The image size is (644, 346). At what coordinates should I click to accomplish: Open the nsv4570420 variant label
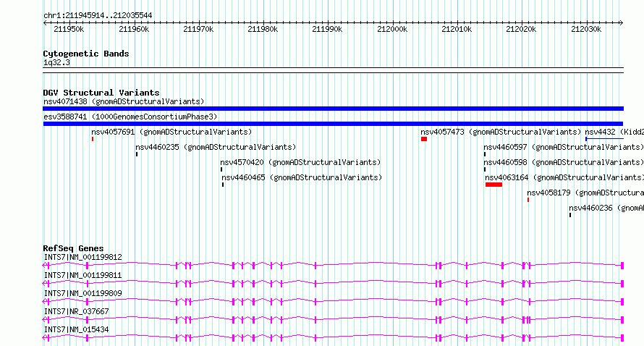(300, 162)
